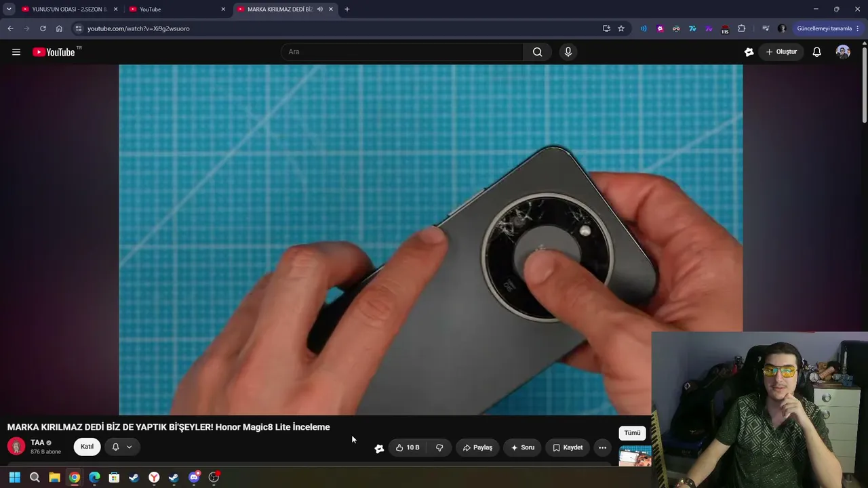Open File Explorer from the taskbar
This screenshot has height=488, width=868.
point(54,477)
